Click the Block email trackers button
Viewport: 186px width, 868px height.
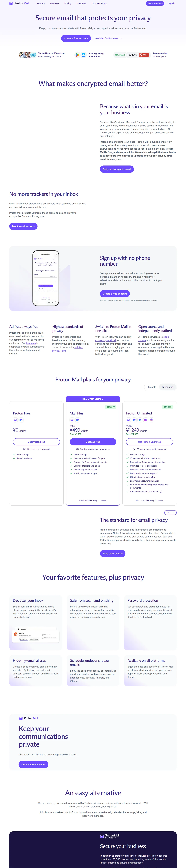point(23,226)
